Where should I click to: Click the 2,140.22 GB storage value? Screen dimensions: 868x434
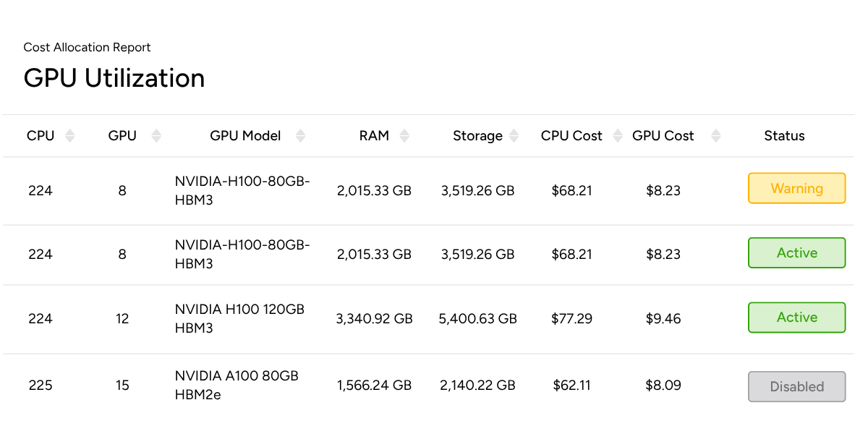478,386
